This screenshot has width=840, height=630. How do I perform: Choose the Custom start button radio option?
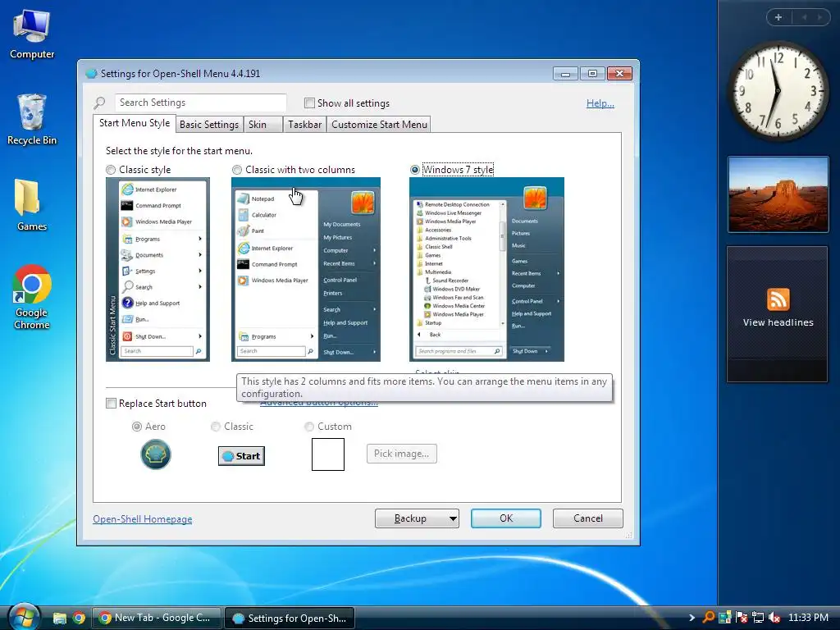308,427
